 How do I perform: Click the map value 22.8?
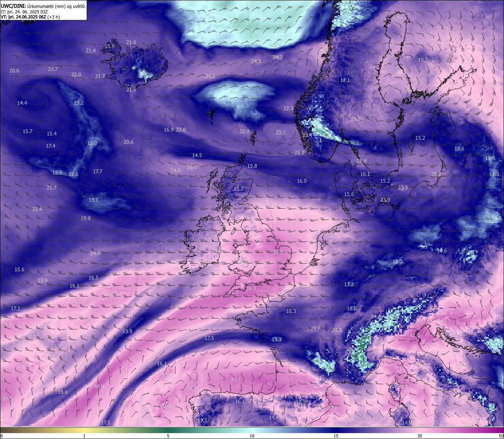point(181,130)
